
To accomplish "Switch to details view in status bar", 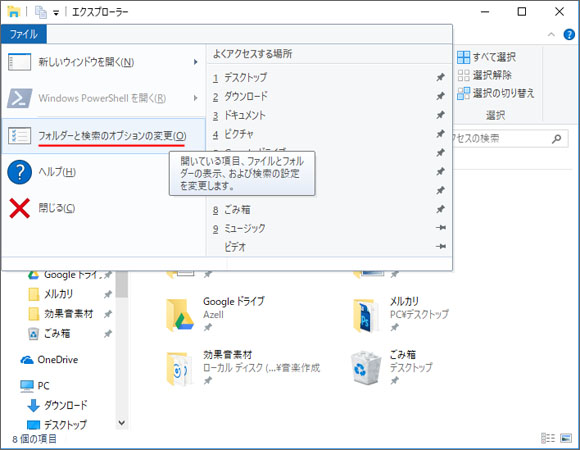I will tap(548, 438).
